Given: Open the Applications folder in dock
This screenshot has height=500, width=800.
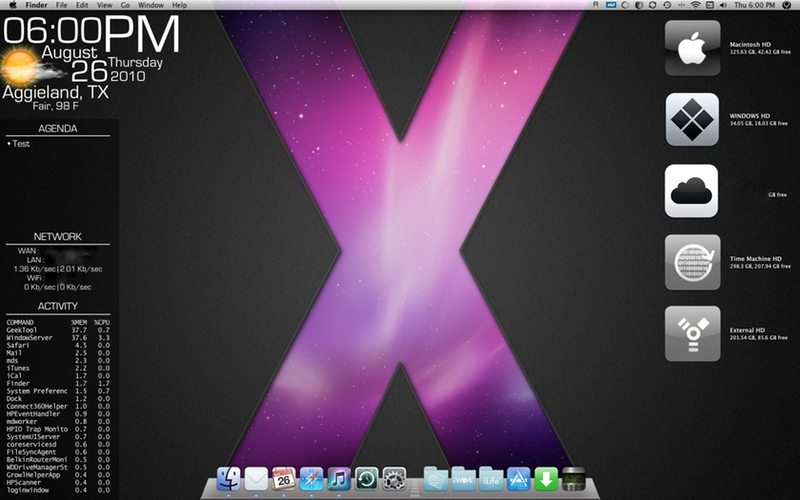Looking at the screenshot, I should [518, 479].
